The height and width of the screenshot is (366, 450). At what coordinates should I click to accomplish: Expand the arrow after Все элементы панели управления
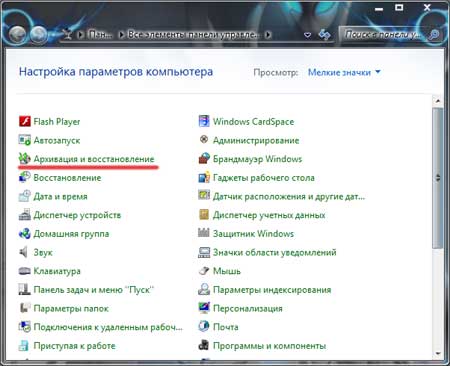coord(268,35)
